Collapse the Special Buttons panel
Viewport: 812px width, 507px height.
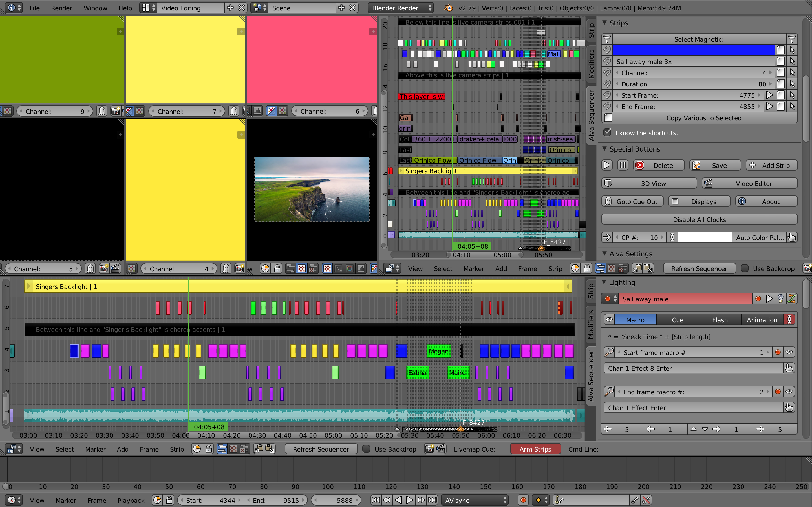click(x=604, y=149)
